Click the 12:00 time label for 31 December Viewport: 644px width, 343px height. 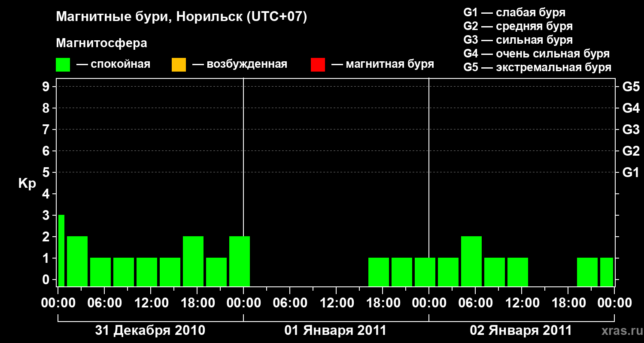pos(151,303)
